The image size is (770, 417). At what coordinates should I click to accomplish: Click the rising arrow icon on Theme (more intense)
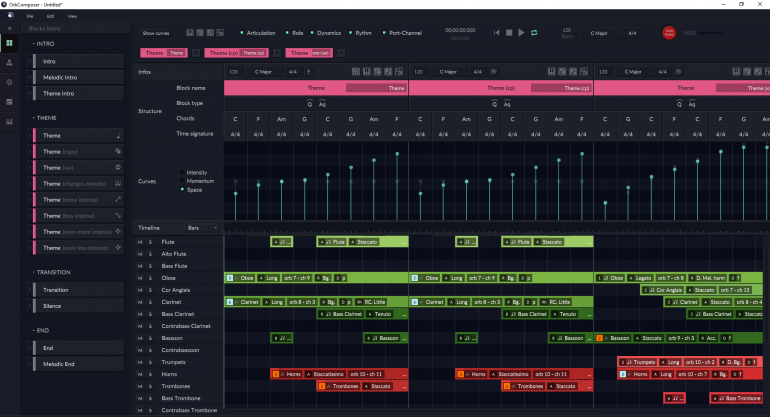click(118, 199)
